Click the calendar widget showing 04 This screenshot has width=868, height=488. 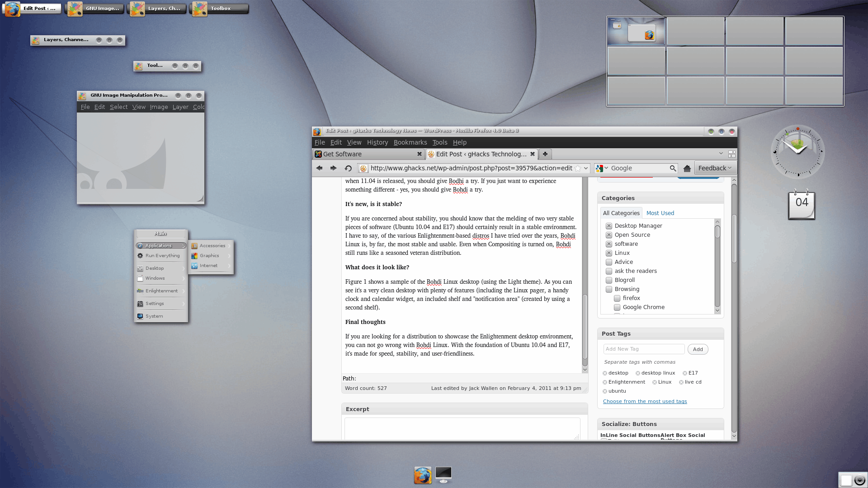[802, 205]
